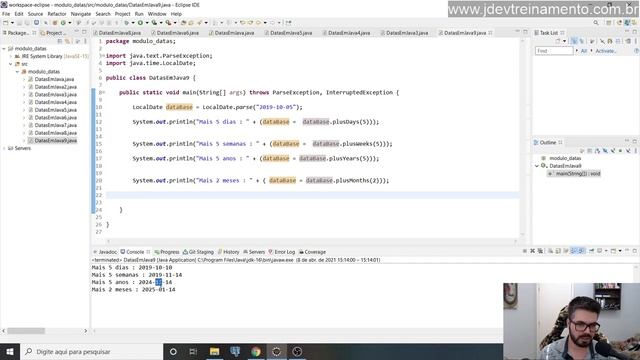The height and width of the screenshot is (360, 640).
Task: Open File Explorer from taskbar
Action: [214, 351]
